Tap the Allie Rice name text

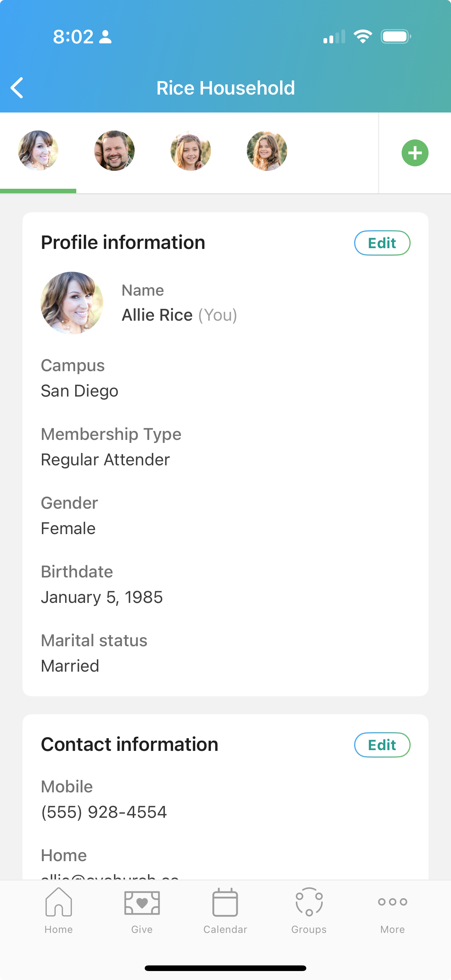157,315
